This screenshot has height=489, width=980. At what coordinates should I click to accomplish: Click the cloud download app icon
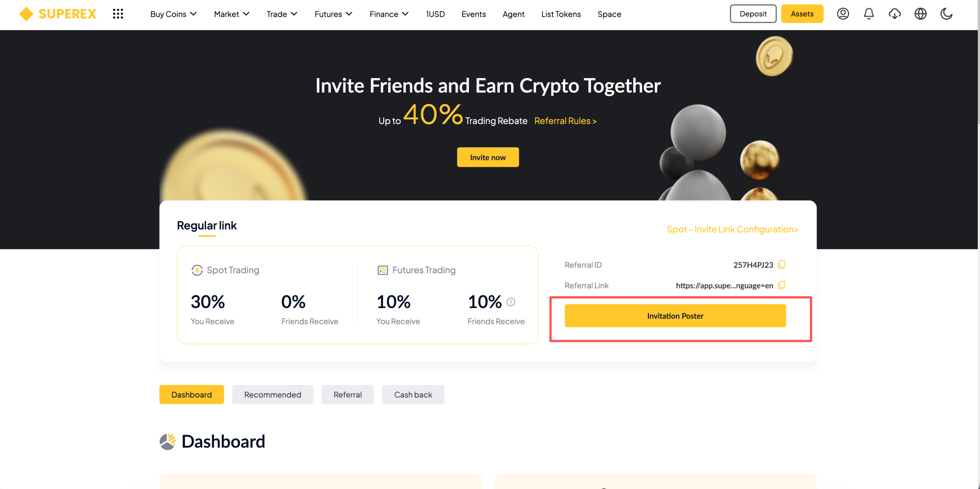[x=895, y=14]
